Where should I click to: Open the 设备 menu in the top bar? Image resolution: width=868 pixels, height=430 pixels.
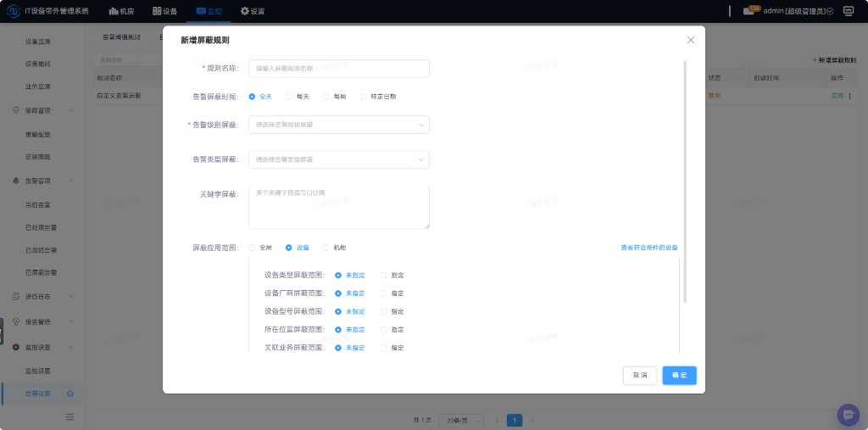point(165,11)
